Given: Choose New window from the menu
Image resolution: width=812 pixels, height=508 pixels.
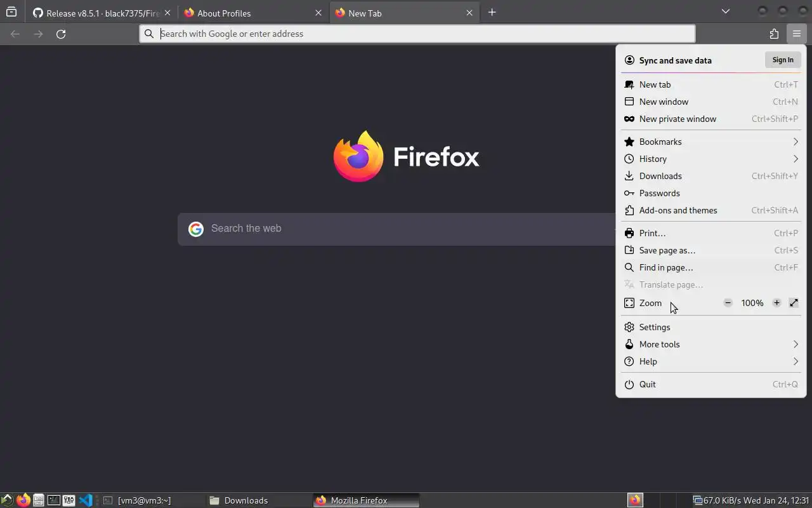Looking at the screenshot, I should 711,102.
